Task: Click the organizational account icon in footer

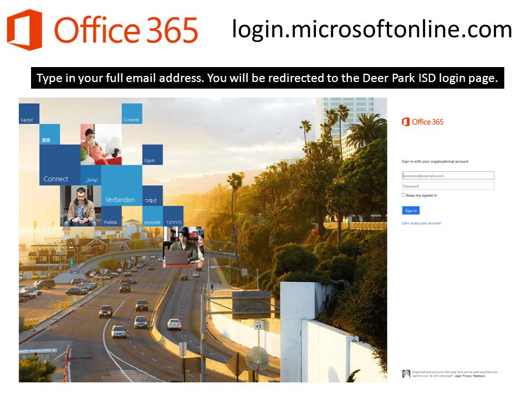Action: point(406,374)
